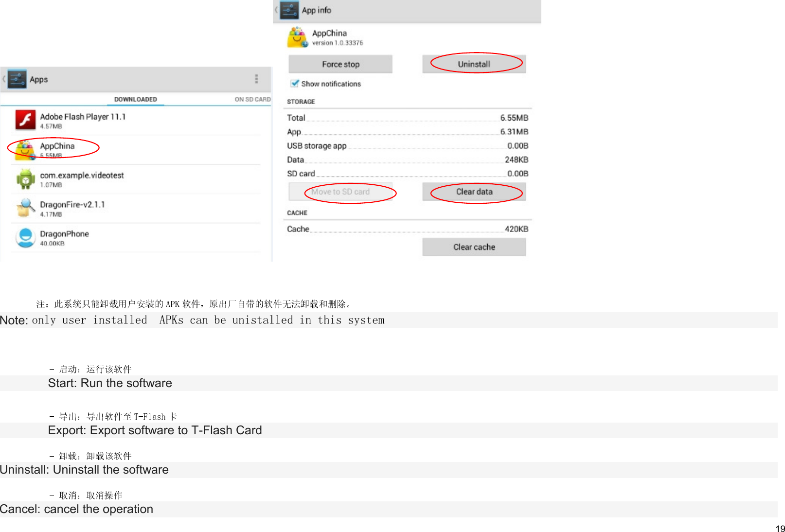Image resolution: width=785 pixels, height=532 pixels.
Task: Click the Force stop button
Action: click(x=340, y=64)
